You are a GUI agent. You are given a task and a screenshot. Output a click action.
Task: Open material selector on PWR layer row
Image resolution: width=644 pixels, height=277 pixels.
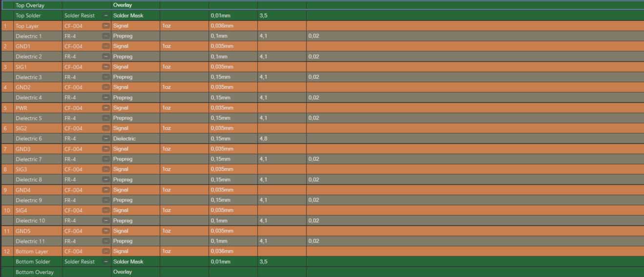[x=106, y=108]
